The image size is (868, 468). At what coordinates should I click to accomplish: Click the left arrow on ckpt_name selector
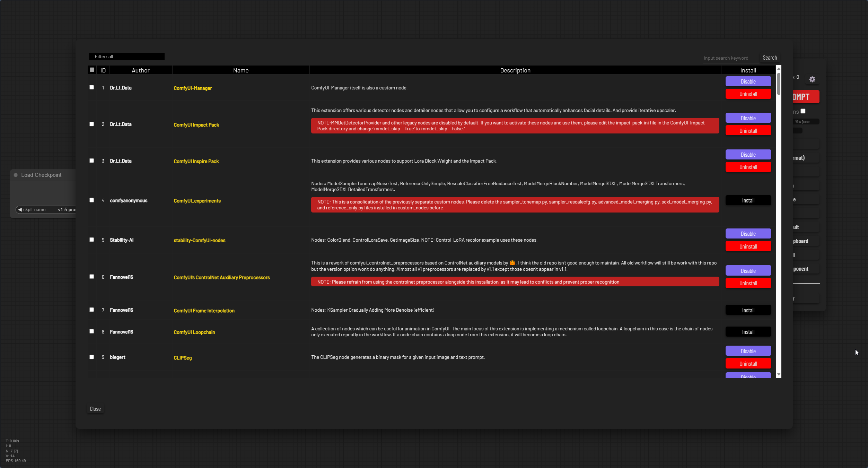click(20, 210)
